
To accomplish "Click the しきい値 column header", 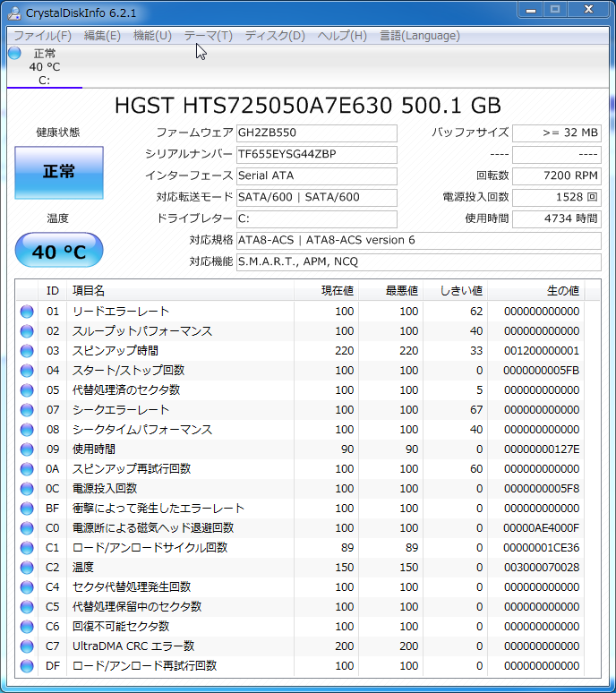I will (x=456, y=291).
